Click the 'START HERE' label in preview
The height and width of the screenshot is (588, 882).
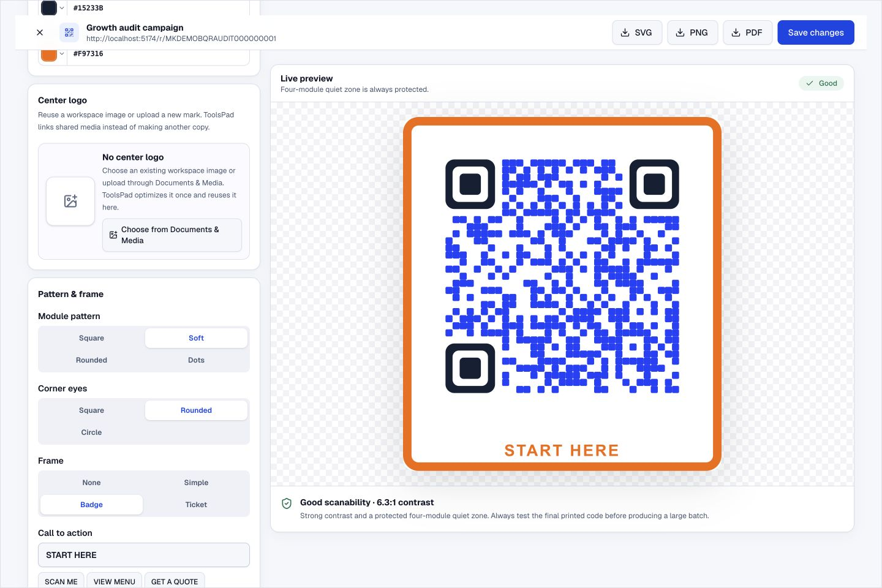click(562, 450)
